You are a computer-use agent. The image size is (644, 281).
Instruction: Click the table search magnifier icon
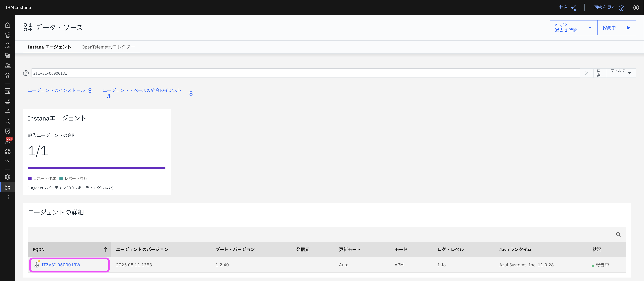click(x=618, y=234)
